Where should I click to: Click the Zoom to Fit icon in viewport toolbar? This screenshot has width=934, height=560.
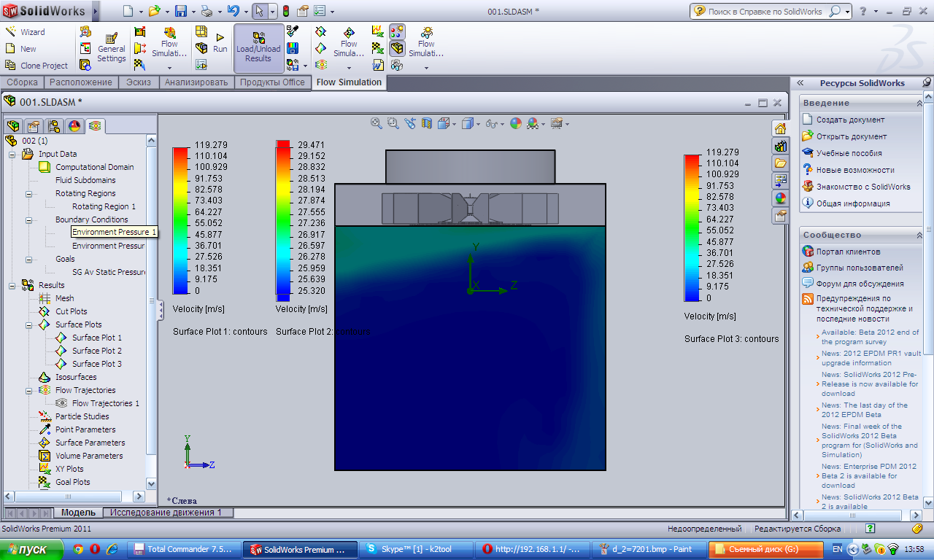377,124
